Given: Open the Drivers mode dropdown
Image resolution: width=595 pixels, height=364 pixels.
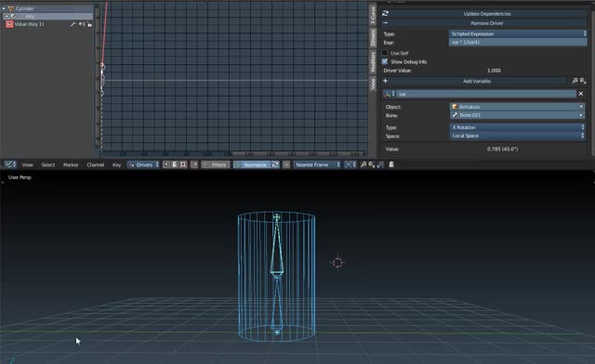Looking at the screenshot, I should tap(143, 164).
